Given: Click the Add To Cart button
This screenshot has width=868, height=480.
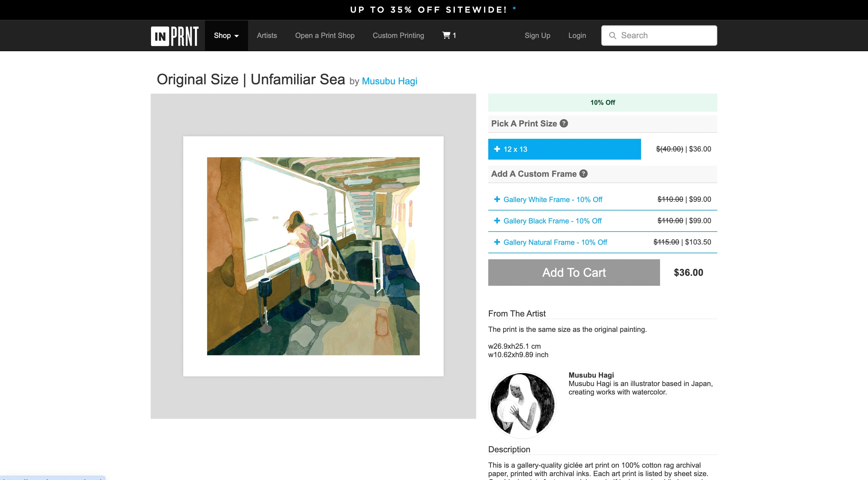Looking at the screenshot, I should [x=574, y=272].
